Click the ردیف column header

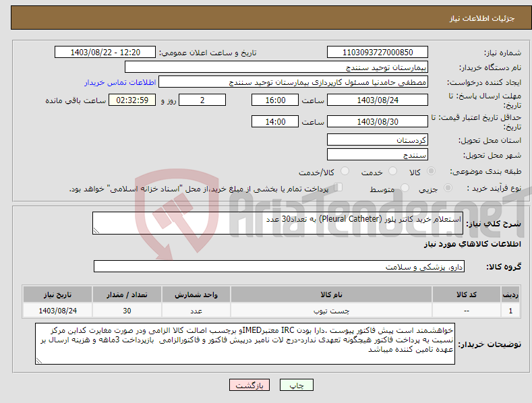coord(510,294)
